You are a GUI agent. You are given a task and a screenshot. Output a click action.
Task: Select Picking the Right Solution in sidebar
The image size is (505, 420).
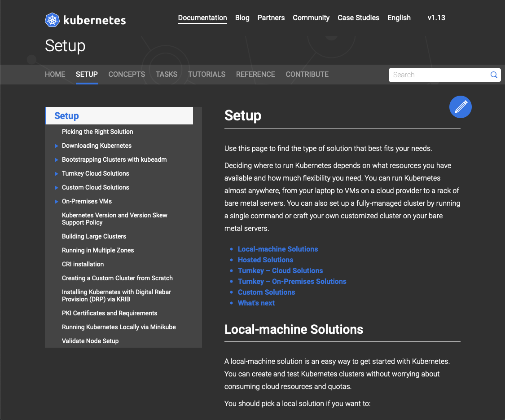pos(97,132)
